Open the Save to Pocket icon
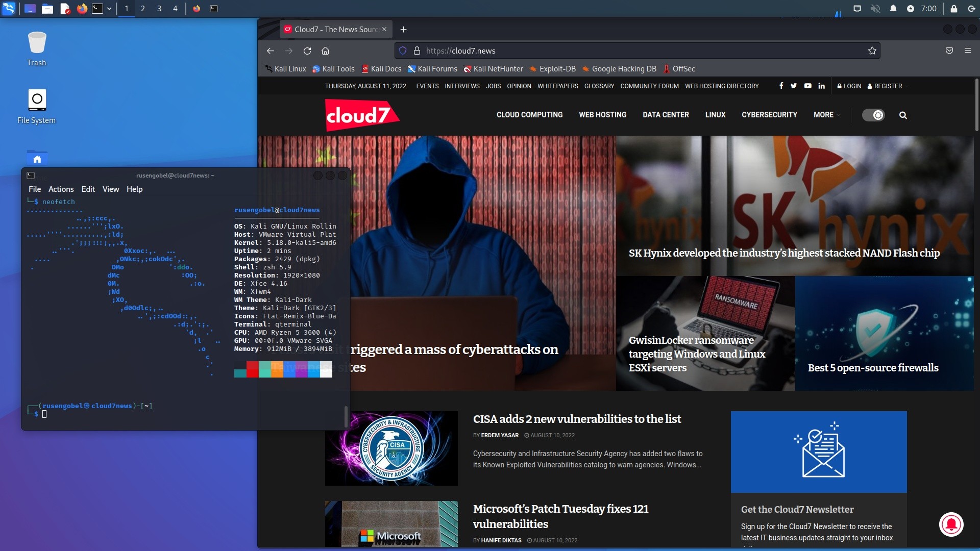The image size is (980, 551). click(x=949, y=51)
